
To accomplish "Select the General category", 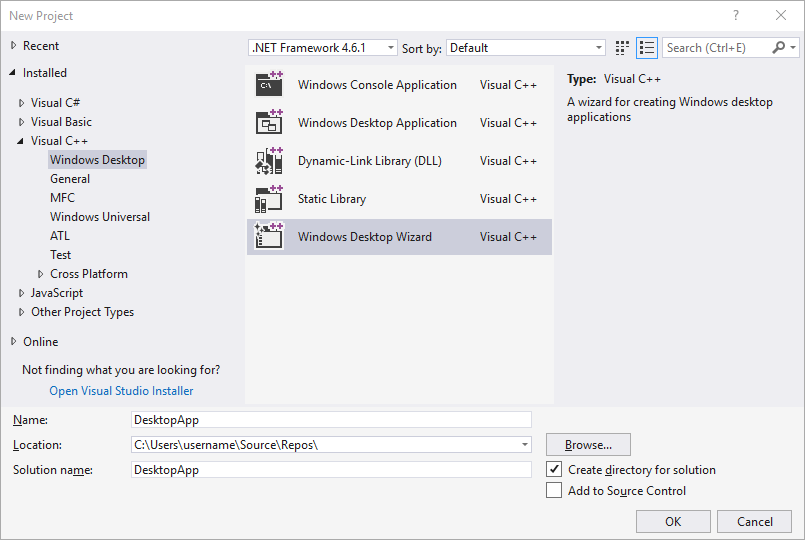I will coord(70,179).
